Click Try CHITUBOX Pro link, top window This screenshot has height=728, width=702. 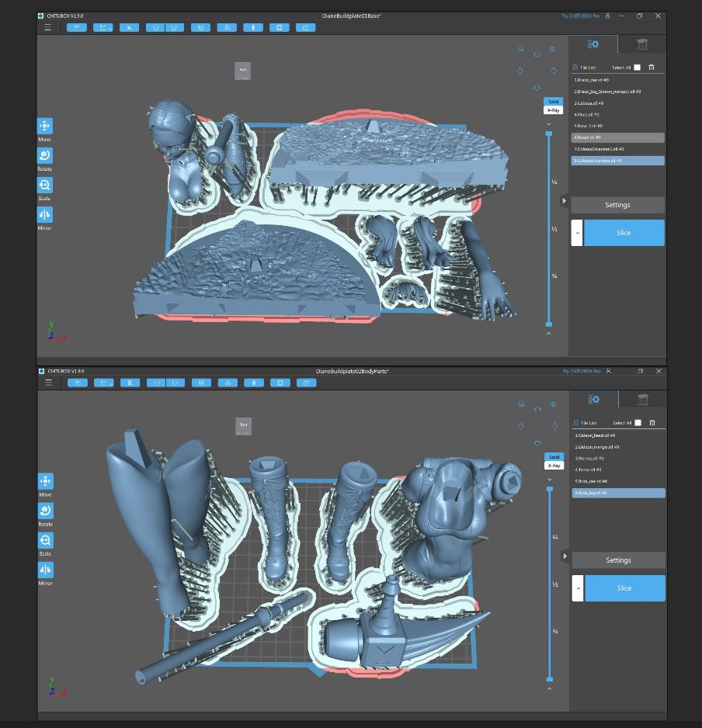tap(580, 16)
